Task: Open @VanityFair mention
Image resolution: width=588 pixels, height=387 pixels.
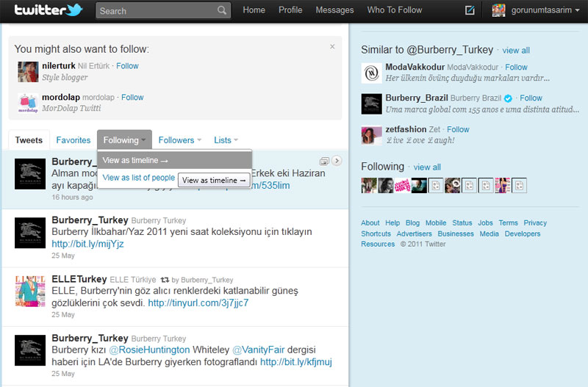Action: [x=259, y=350]
